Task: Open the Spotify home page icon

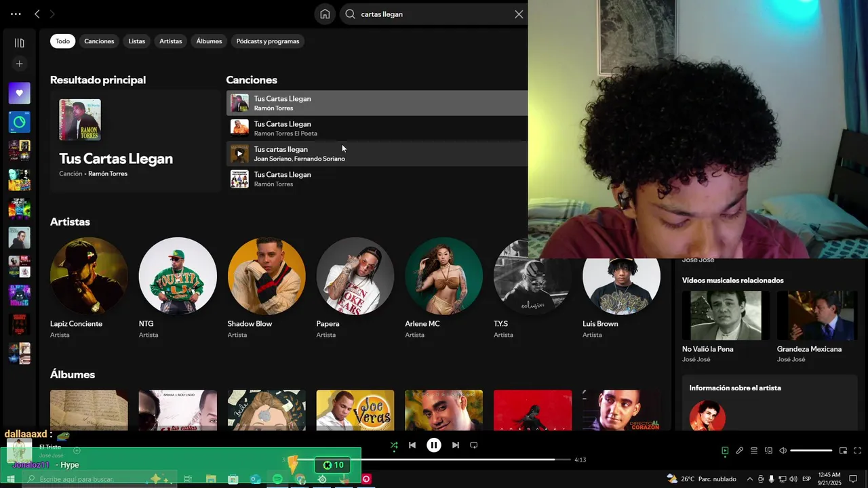Action: [325, 14]
